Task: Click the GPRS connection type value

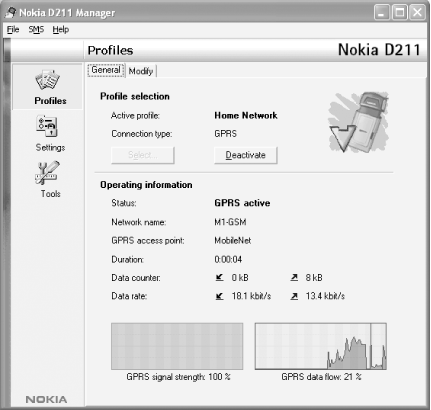Action: (226, 134)
